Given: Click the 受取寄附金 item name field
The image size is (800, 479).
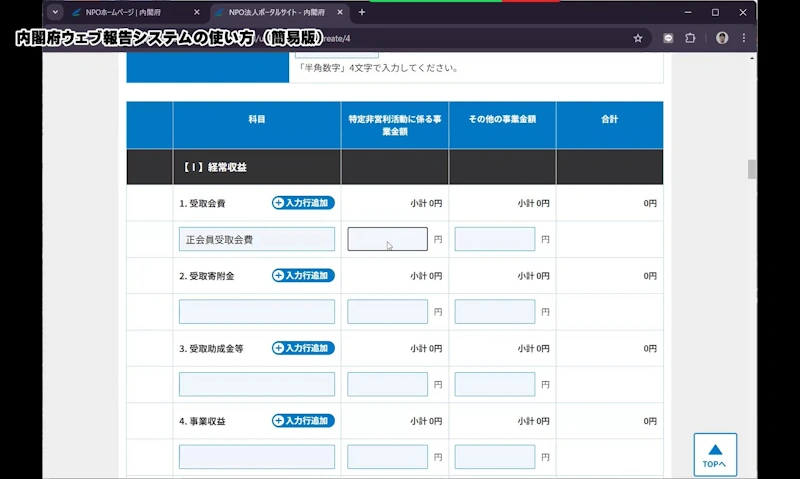Looking at the screenshot, I should [257, 312].
